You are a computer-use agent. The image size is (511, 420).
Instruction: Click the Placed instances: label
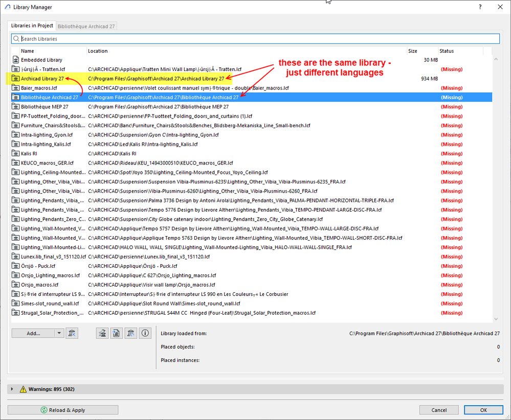coord(180,360)
